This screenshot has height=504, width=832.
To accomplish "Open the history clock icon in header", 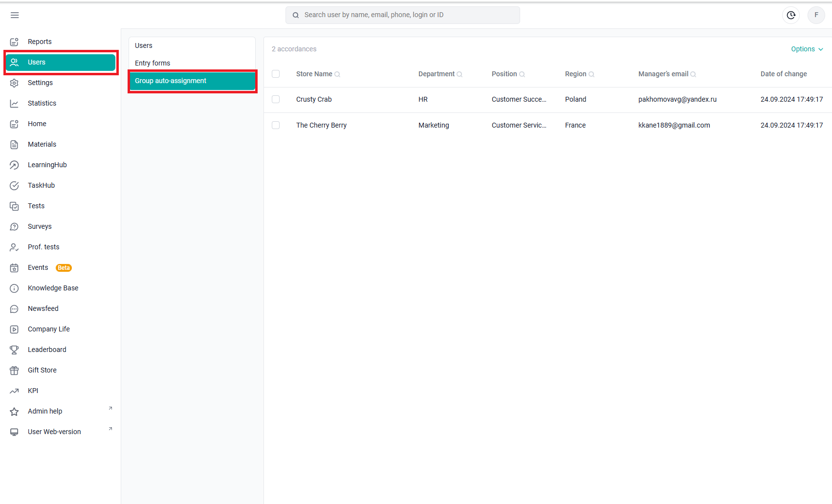I will 791,15.
